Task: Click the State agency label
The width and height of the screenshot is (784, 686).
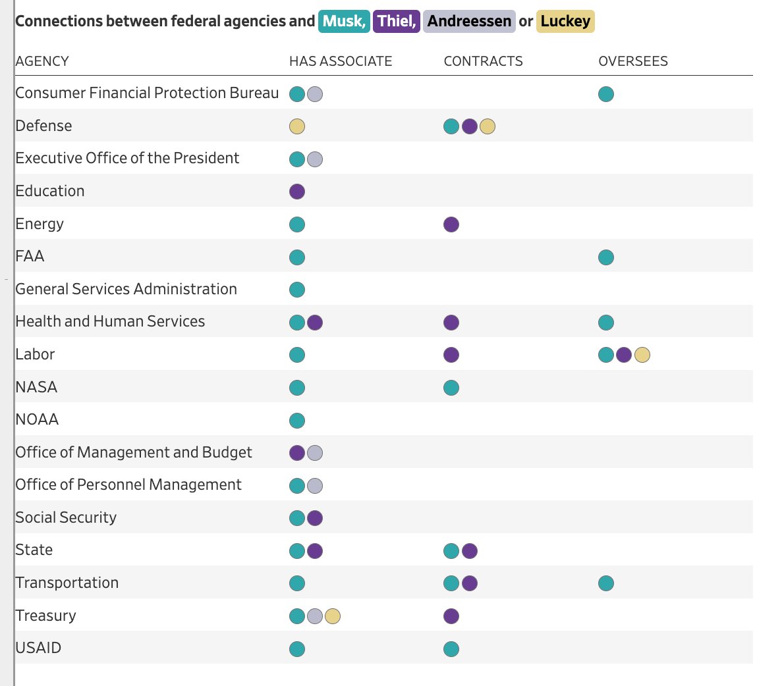Action: click(x=34, y=550)
